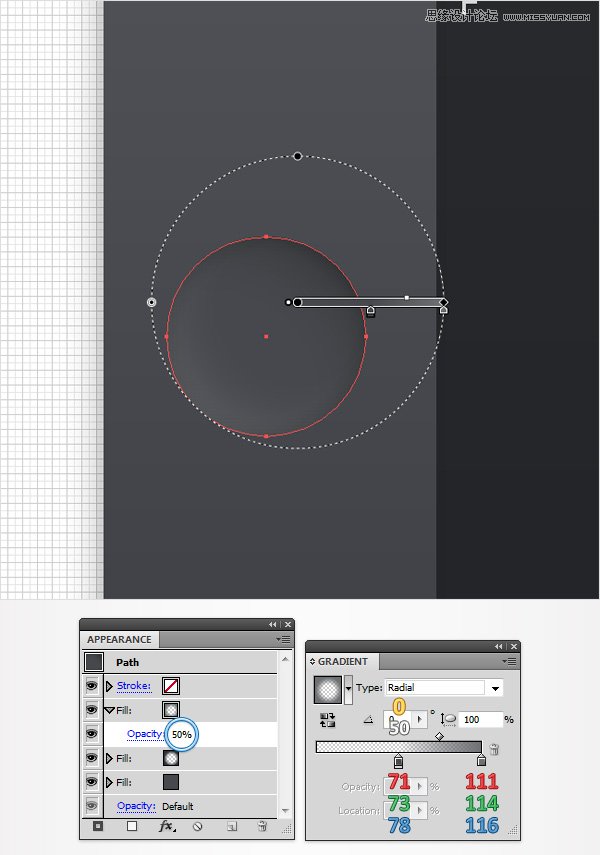Click the red center point of the circle

coord(266,336)
